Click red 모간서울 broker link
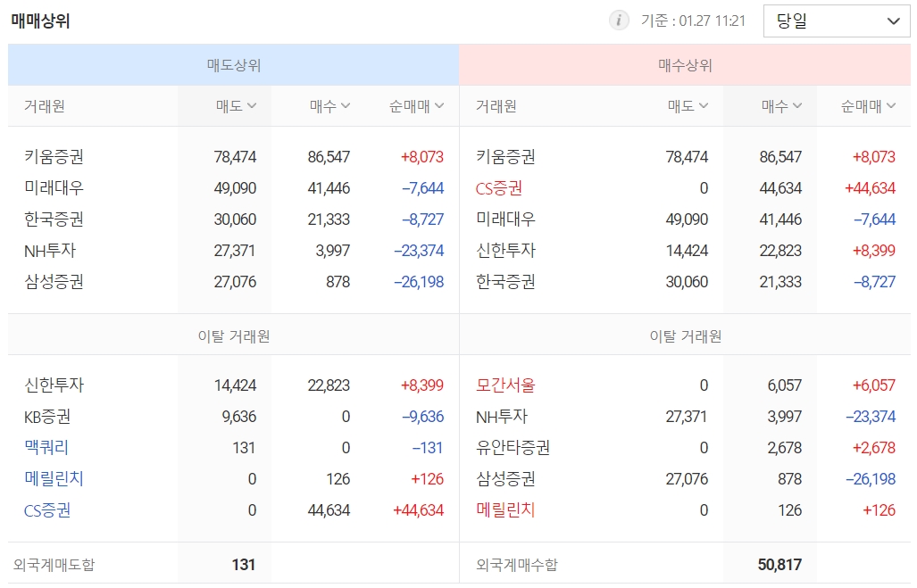This screenshot has width=917, height=588. pyautogui.click(x=505, y=385)
